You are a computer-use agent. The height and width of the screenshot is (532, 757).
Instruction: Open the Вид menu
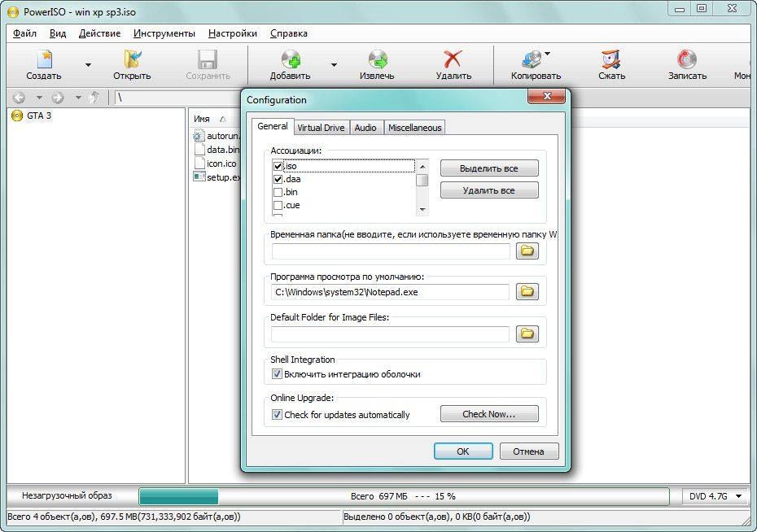[x=58, y=33]
